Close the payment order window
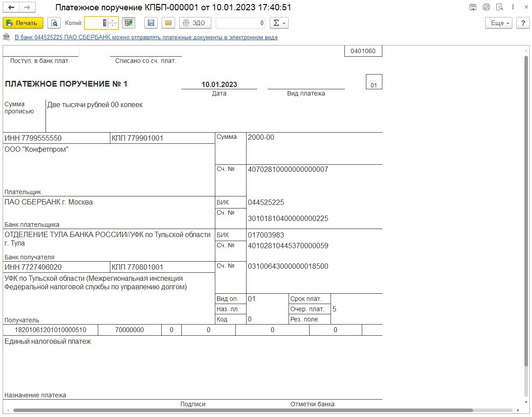Screen dimensions: 532x417 click(x=526, y=7)
